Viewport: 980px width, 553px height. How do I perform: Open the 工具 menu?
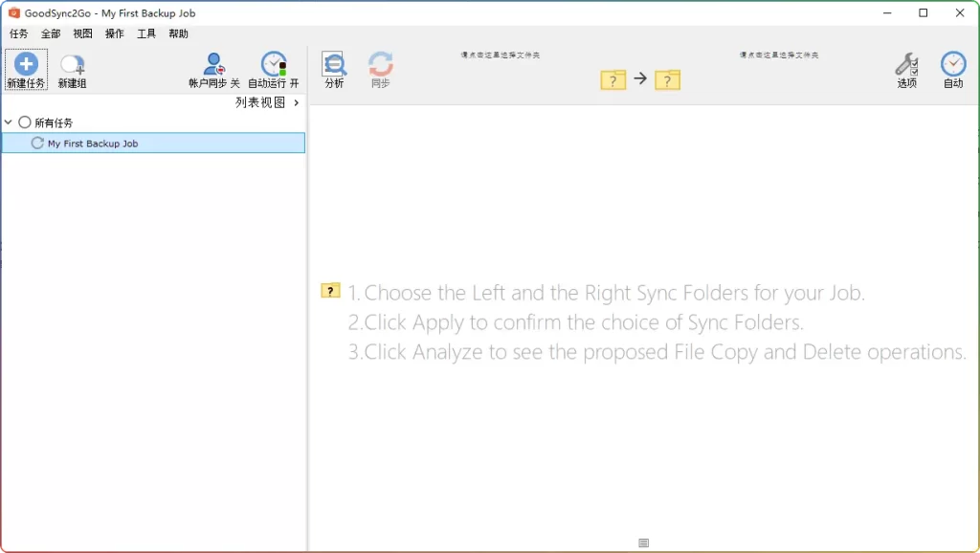146,33
